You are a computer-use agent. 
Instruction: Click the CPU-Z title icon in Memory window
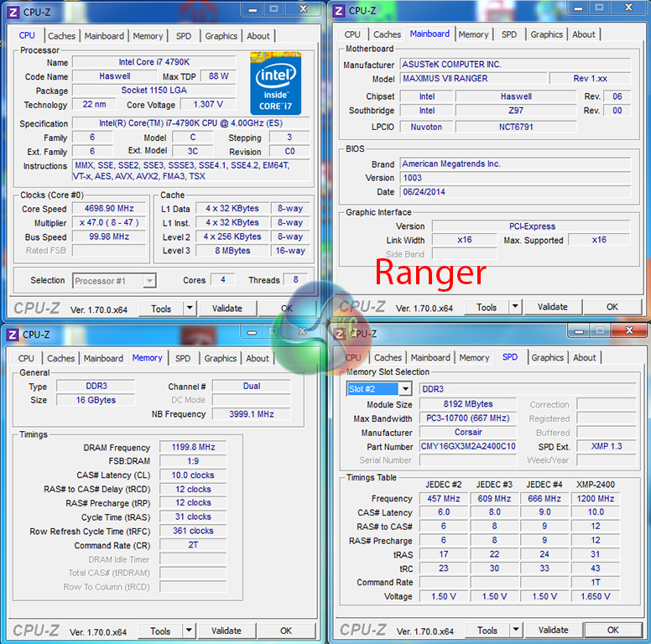[x=13, y=335]
